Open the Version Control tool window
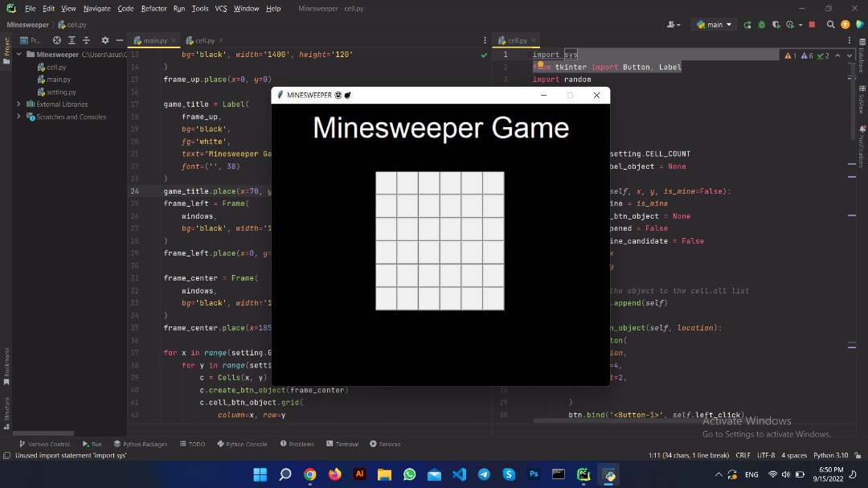The height and width of the screenshot is (488, 868). click(x=44, y=444)
